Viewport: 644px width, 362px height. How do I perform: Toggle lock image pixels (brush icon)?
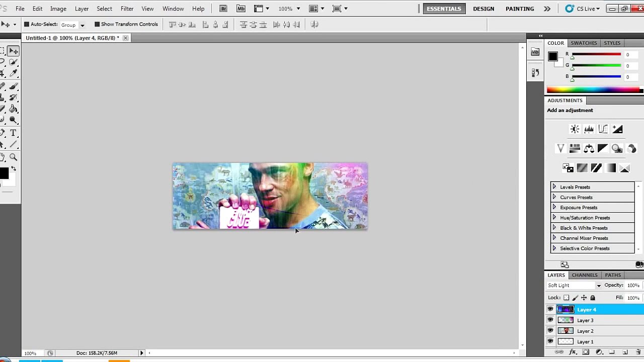(x=575, y=298)
